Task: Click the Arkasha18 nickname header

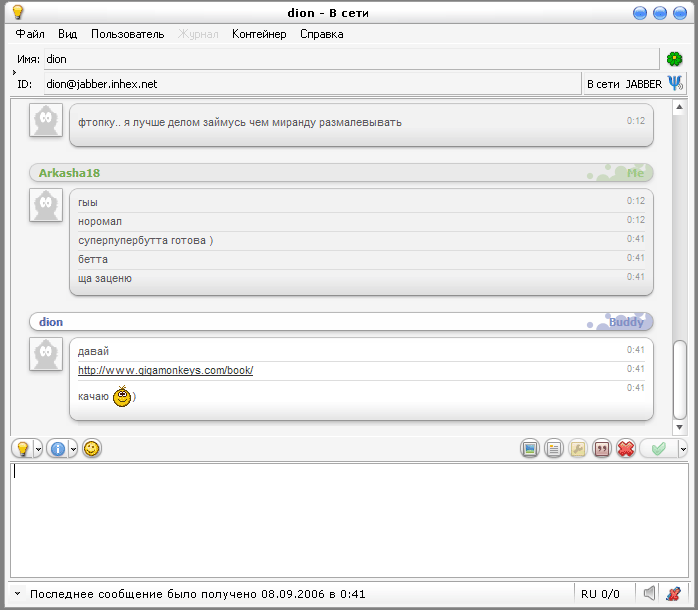Action: tap(69, 173)
